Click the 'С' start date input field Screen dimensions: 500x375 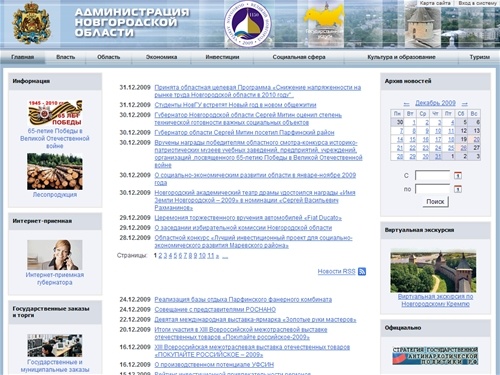point(433,175)
